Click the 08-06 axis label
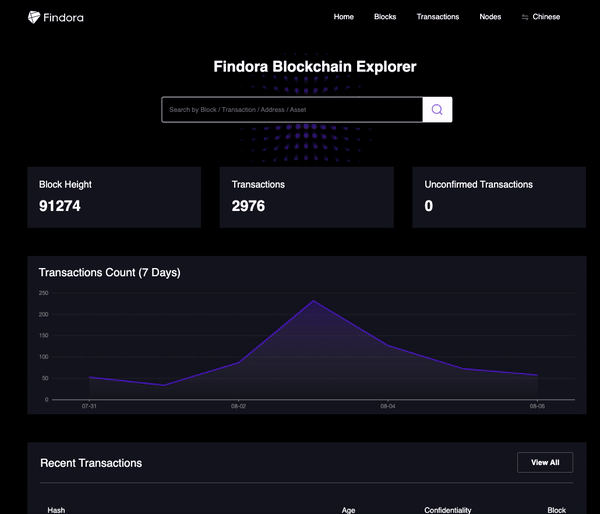600x514 pixels. point(537,406)
